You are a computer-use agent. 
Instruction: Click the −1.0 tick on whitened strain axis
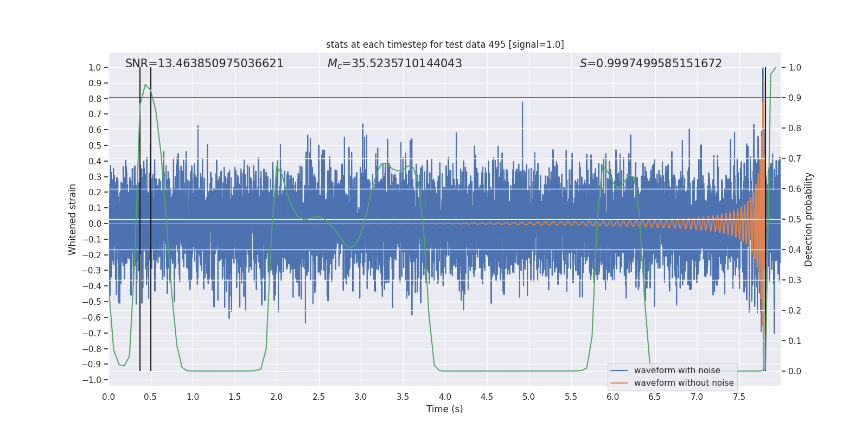[91, 380]
